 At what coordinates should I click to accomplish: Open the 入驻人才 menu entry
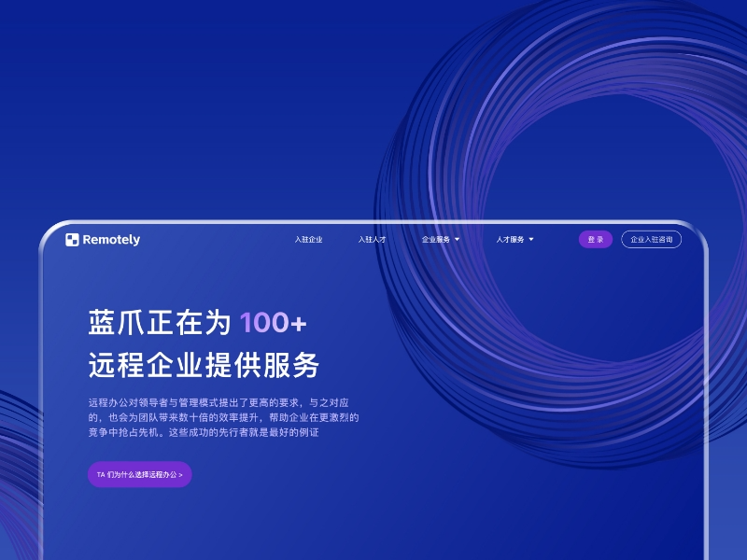(x=373, y=239)
